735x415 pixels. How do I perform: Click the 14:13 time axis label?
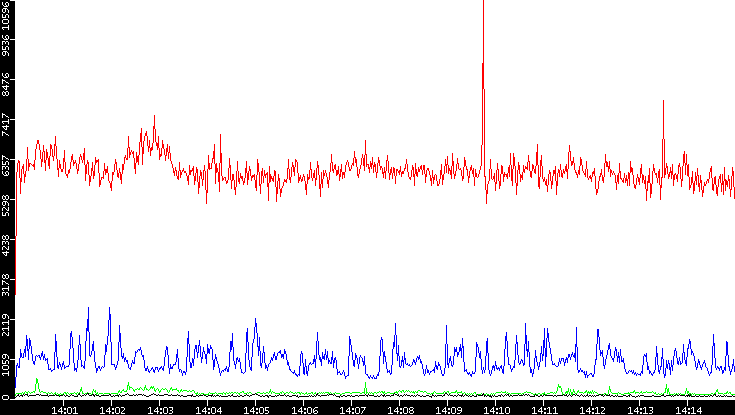click(640, 410)
